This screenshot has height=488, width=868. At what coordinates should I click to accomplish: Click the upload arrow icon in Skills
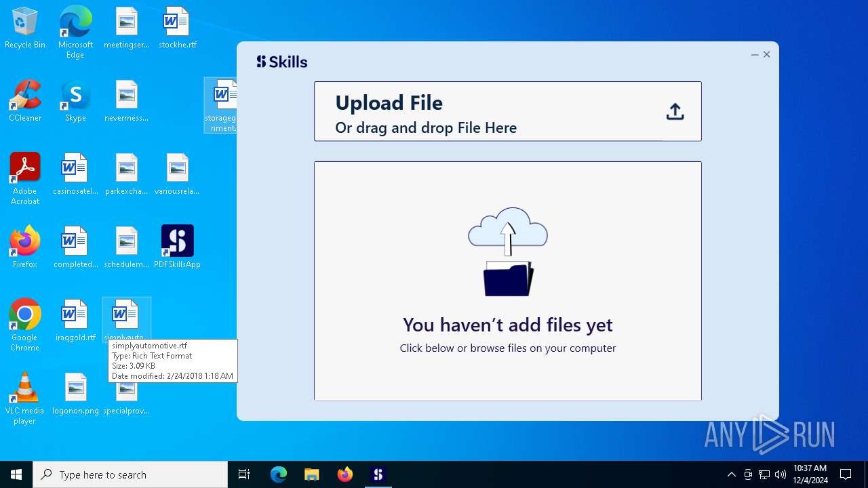pos(675,112)
